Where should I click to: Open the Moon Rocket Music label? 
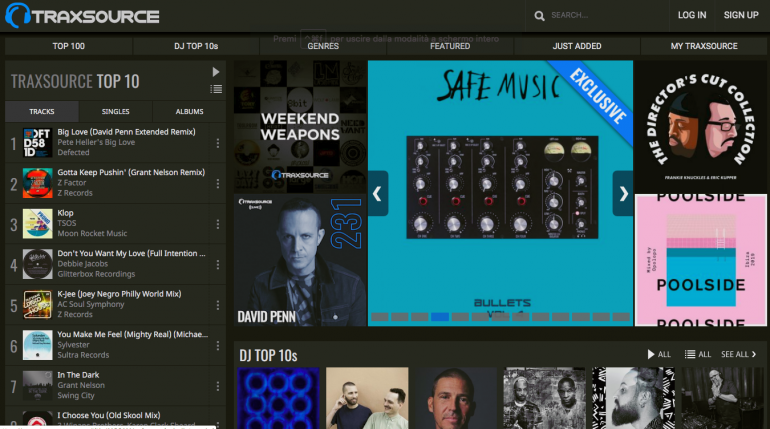tap(92, 234)
